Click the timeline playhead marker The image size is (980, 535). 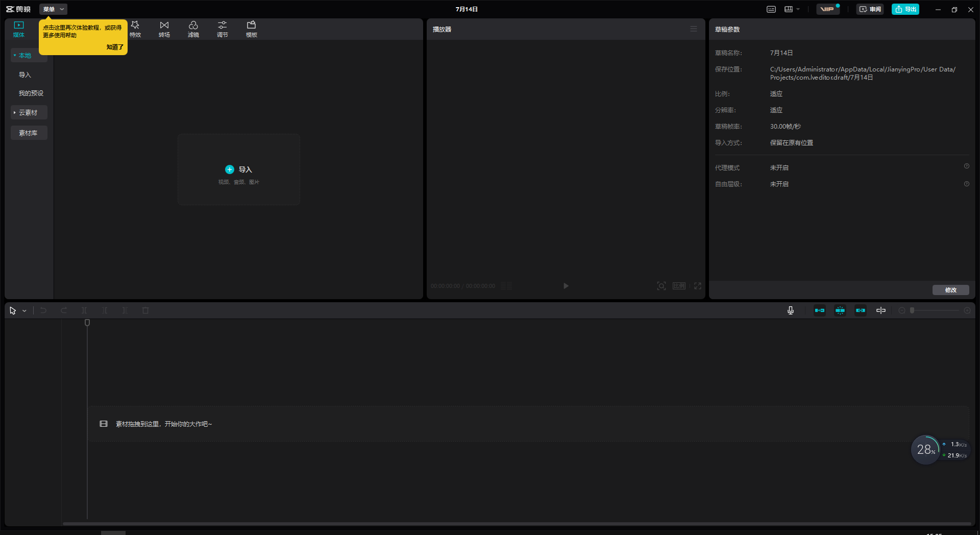(87, 323)
